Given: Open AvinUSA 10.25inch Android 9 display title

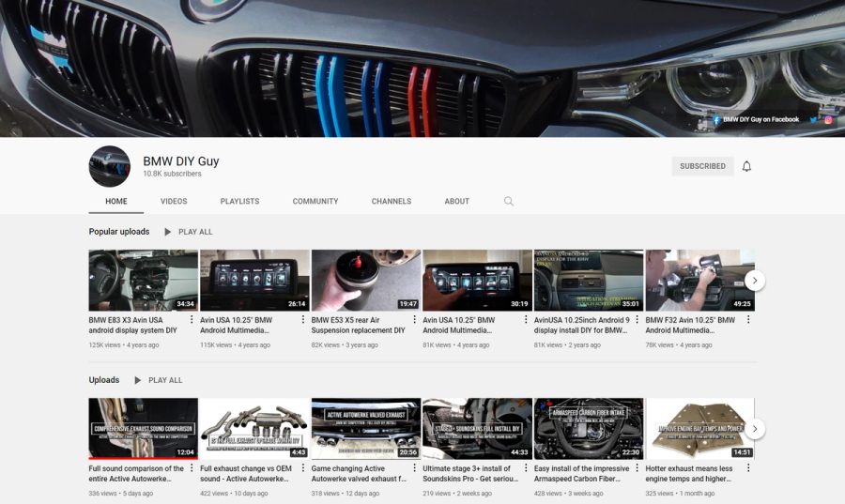Looking at the screenshot, I should point(582,326).
